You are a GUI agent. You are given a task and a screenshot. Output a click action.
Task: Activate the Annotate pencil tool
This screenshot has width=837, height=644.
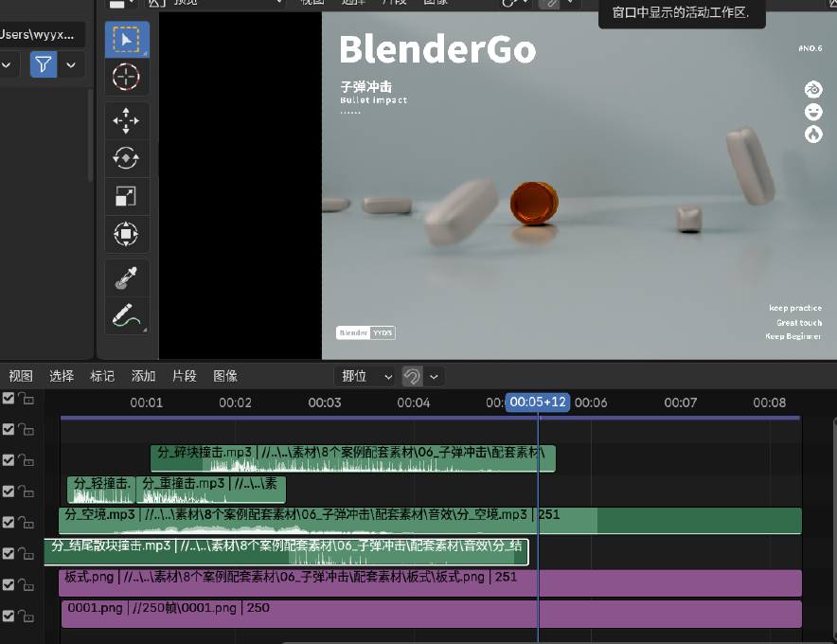pyautogui.click(x=127, y=315)
